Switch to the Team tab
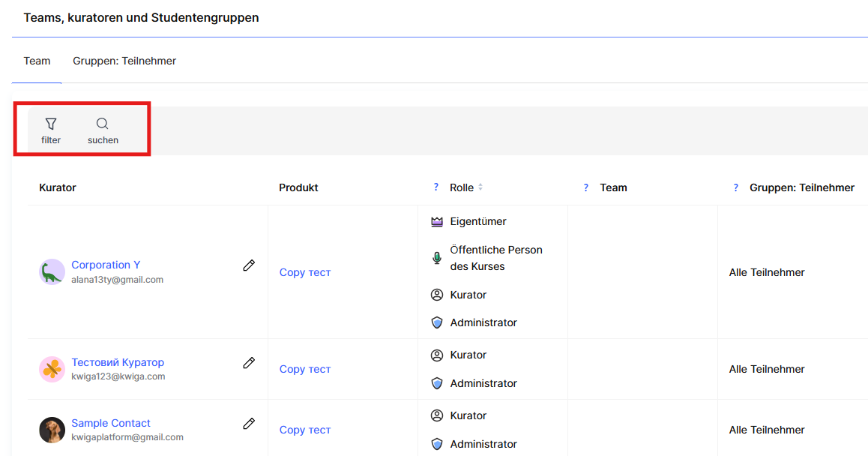The height and width of the screenshot is (456, 868). coord(37,61)
